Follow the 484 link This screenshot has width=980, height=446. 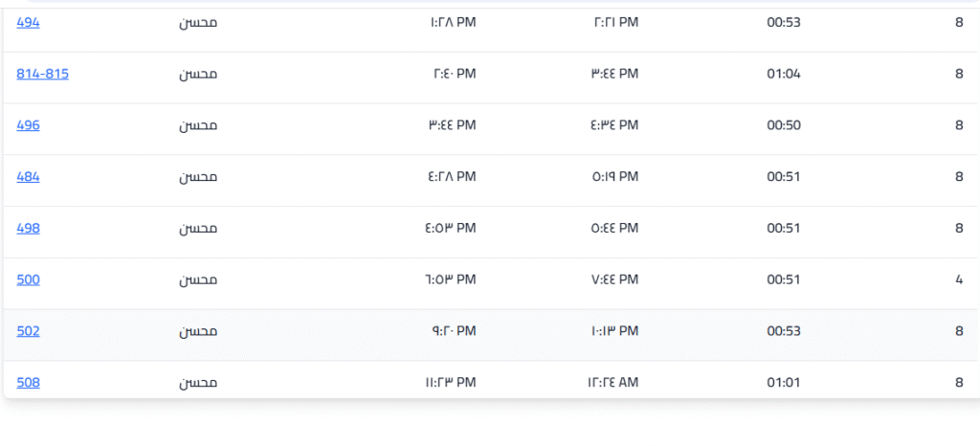click(28, 176)
